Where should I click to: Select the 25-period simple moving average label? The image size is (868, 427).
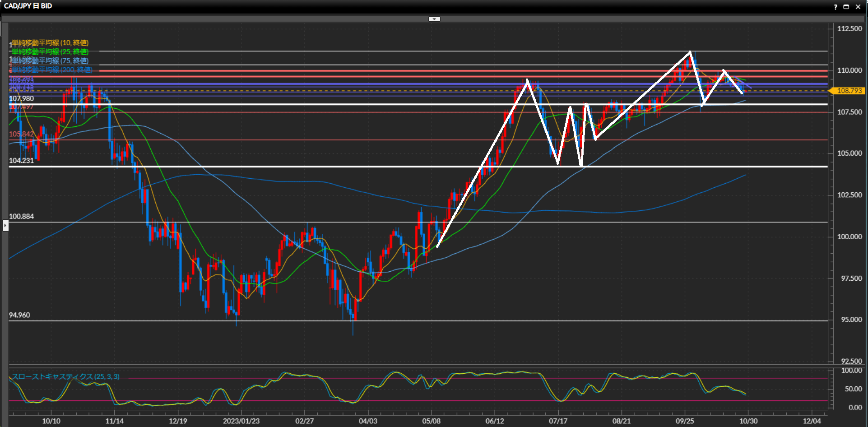(50, 52)
